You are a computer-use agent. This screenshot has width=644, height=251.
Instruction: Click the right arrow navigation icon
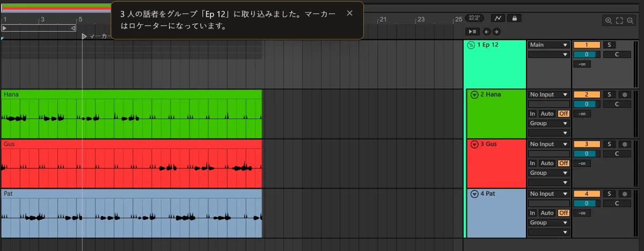click(496, 32)
